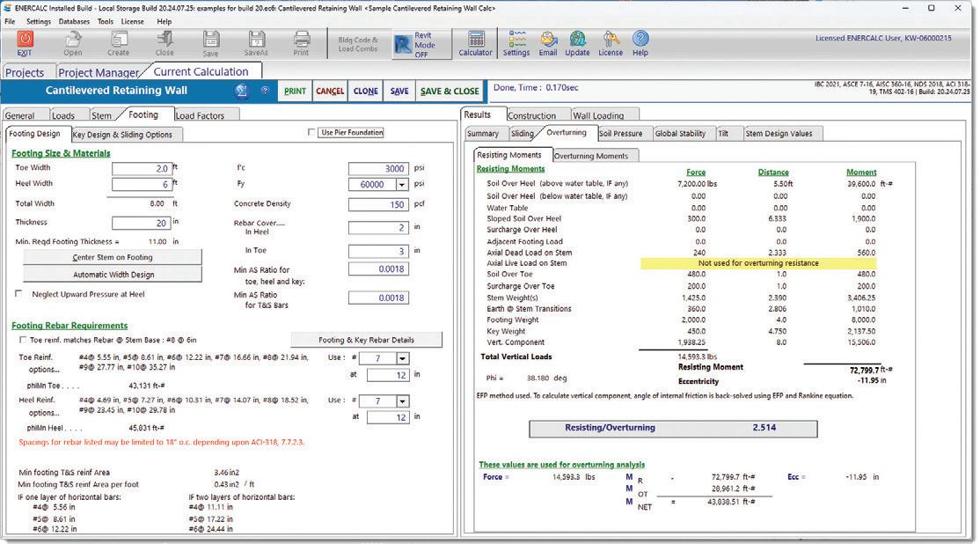Show the Sliding results tab
This screenshot has width=980, height=544.
click(x=523, y=134)
